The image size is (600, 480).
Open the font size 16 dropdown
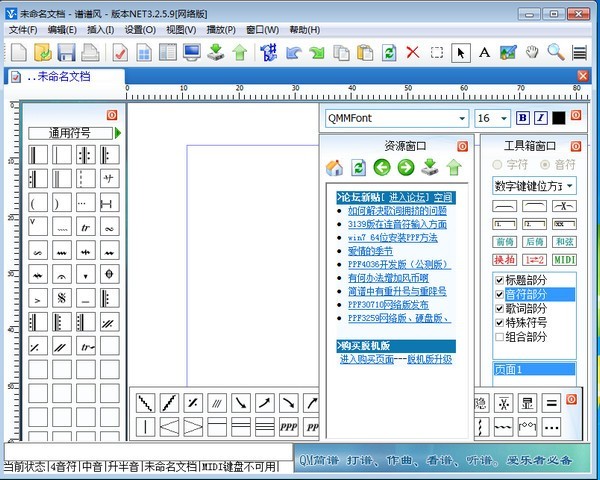pos(505,118)
